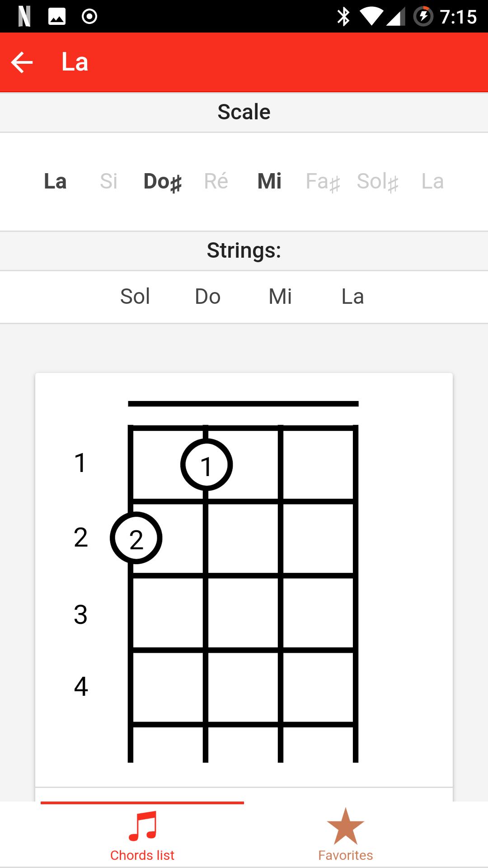Viewport: 488px width, 868px height.
Task: Select the Fa# scale note
Action: 323,182
